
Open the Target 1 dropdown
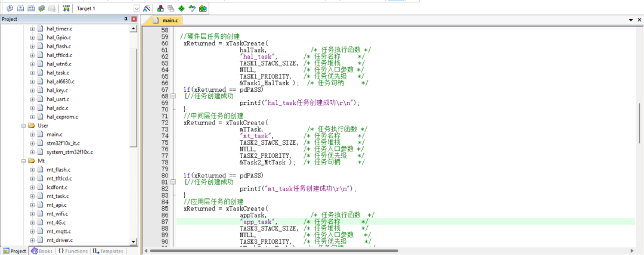click(x=137, y=8)
